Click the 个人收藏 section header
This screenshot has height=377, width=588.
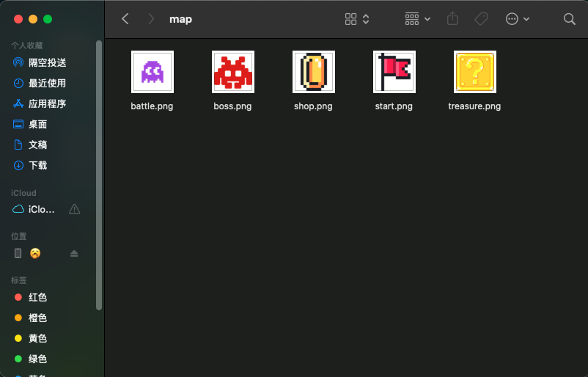coord(26,45)
